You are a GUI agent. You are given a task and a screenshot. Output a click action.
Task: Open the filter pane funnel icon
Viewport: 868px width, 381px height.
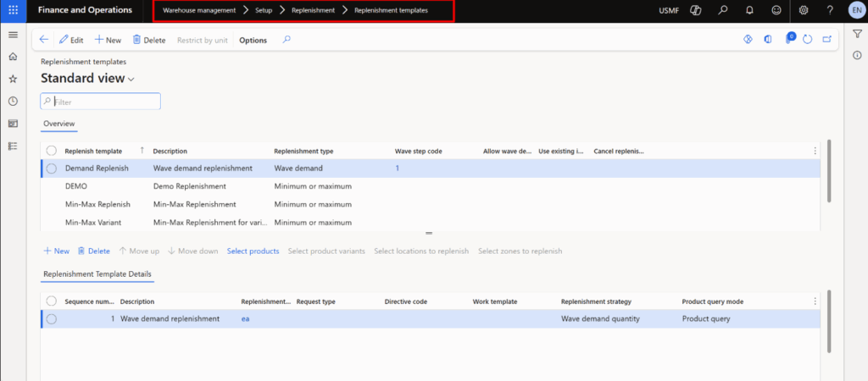(x=857, y=33)
